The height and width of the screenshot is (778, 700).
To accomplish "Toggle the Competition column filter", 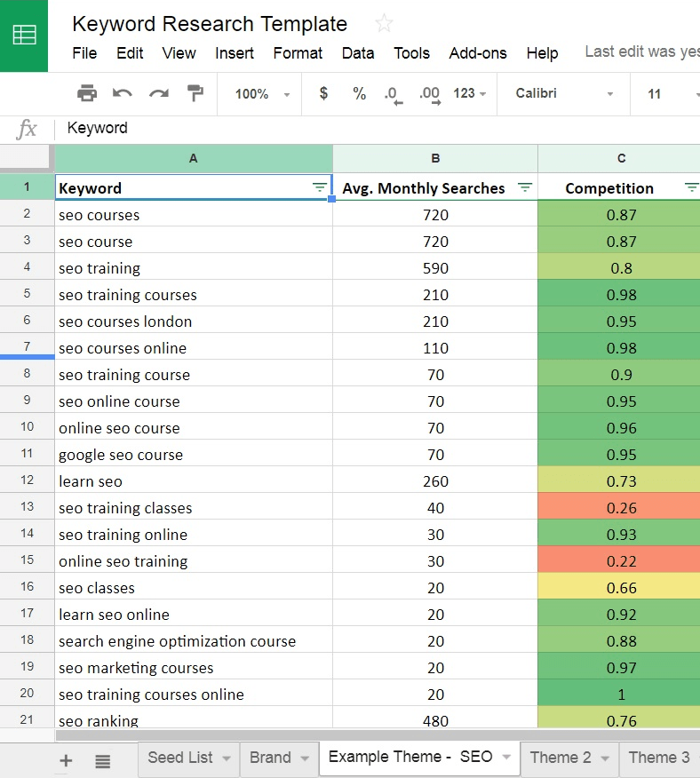I will [x=691, y=188].
